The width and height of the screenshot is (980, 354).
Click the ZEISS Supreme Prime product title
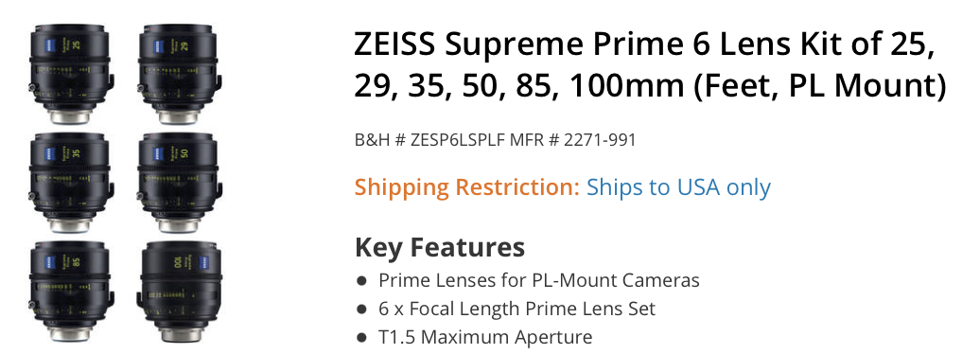[x=650, y=65]
